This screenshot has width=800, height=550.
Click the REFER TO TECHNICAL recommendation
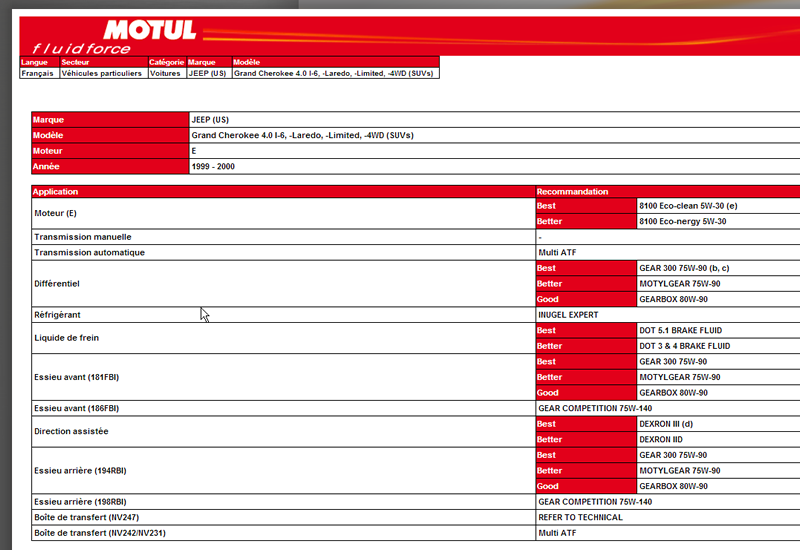click(x=581, y=517)
